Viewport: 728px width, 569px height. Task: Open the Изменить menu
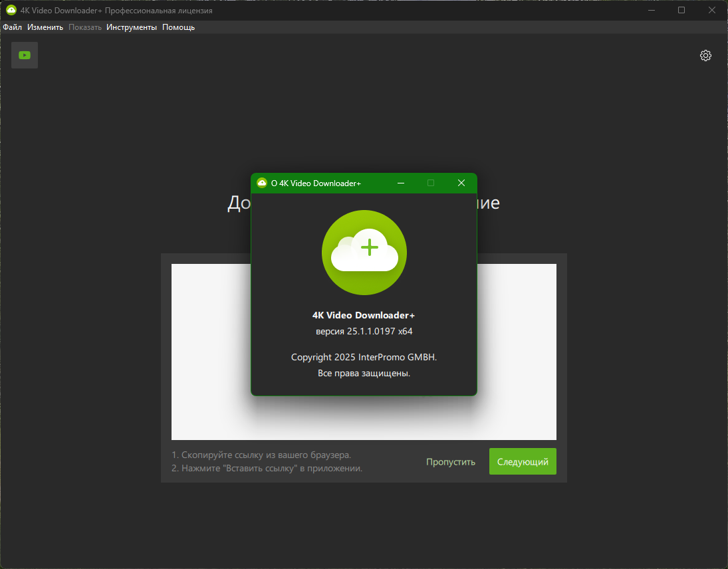(45, 27)
